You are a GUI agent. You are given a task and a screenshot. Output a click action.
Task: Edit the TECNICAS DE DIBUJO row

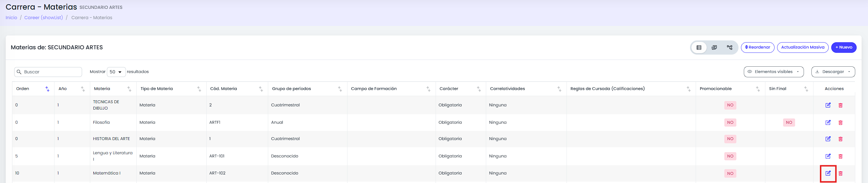828,105
